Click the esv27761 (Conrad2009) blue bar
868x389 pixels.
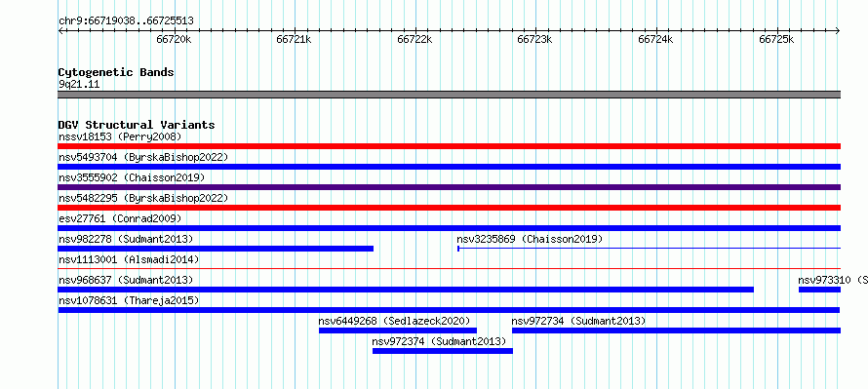449,228
